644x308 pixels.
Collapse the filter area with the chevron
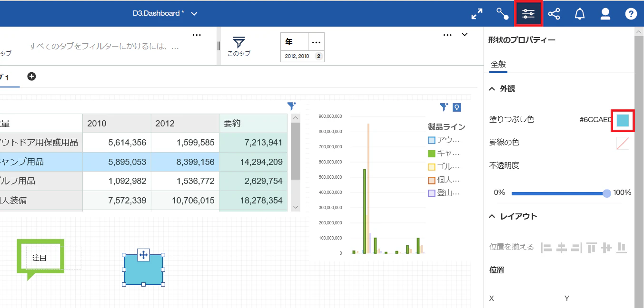pos(465,34)
